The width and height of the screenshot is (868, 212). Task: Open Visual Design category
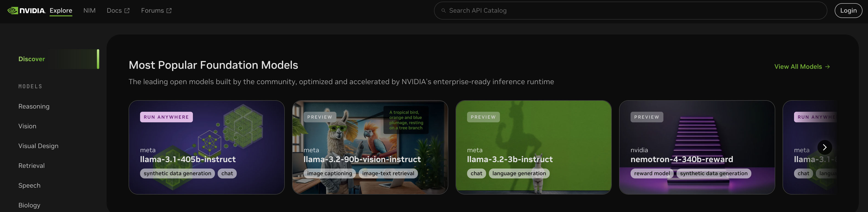tap(38, 146)
